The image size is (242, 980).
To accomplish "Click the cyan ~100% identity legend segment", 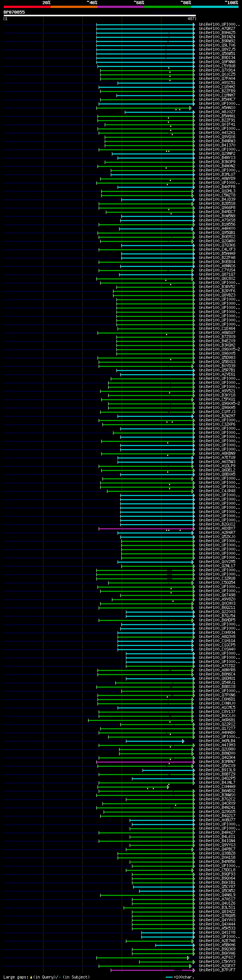I will pyautogui.click(x=215, y=7).
